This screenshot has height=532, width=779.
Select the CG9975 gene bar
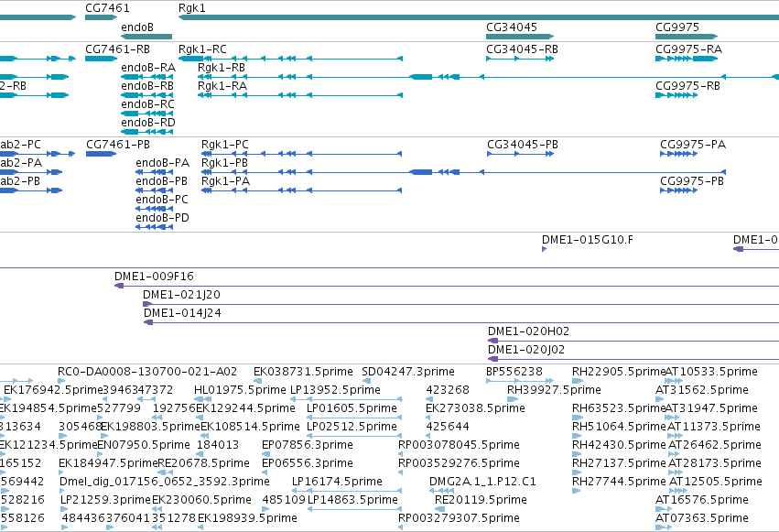coord(687,37)
